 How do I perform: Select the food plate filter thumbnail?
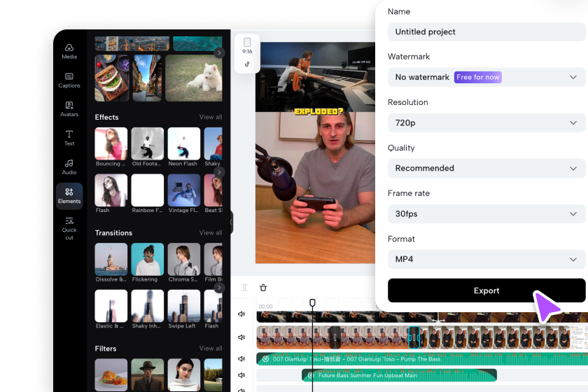111,374
